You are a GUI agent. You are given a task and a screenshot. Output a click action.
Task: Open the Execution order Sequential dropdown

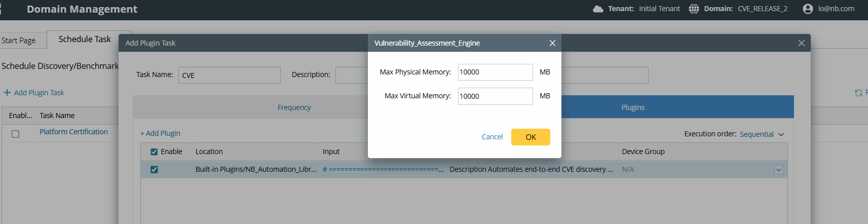pos(762,134)
